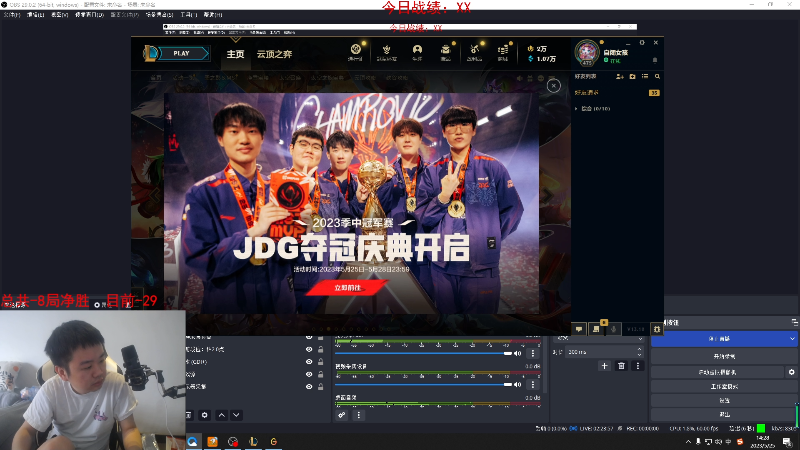The height and width of the screenshot is (450, 800).
Task: Click the microphone icon at friends panel bottom
Action: (x=613, y=329)
